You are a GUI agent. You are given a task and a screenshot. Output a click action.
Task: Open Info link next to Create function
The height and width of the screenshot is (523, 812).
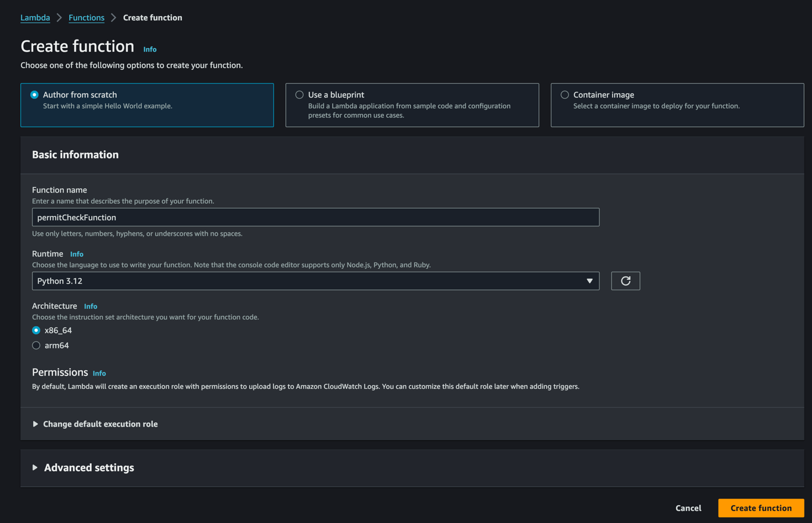(x=150, y=49)
